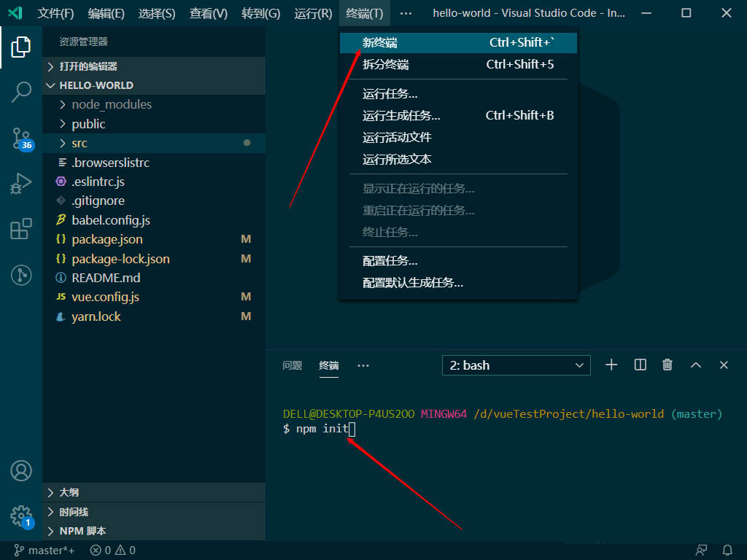Screen dimensions: 747x560
Task: Click the errors and warnings counter
Action: 113,551
